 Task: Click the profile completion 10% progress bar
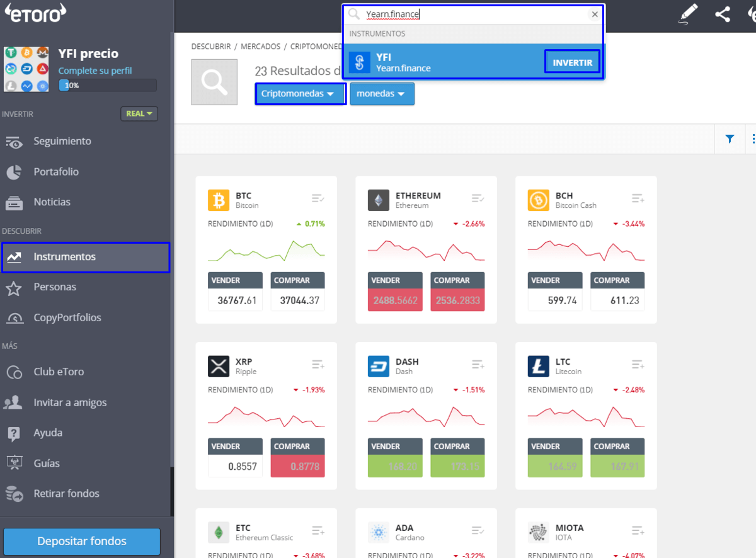pyautogui.click(x=108, y=86)
